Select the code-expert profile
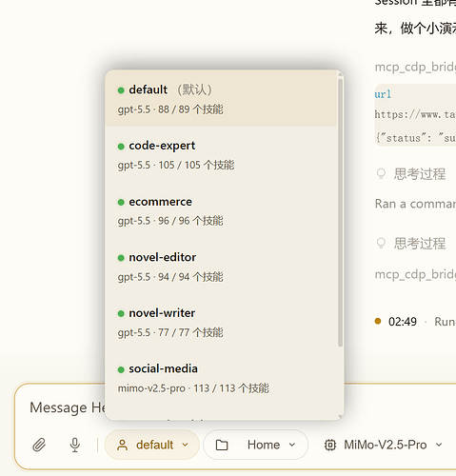Image resolution: width=456 pixels, height=476 pixels. tap(221, 154)
